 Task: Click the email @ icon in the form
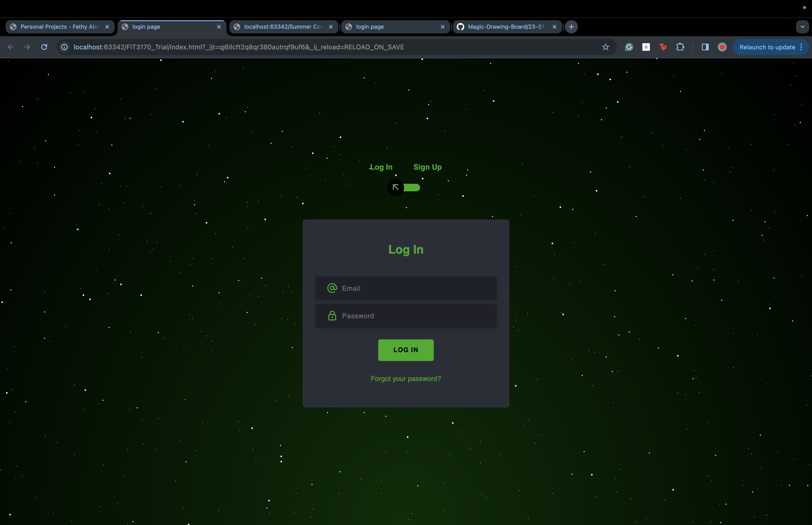332,288
